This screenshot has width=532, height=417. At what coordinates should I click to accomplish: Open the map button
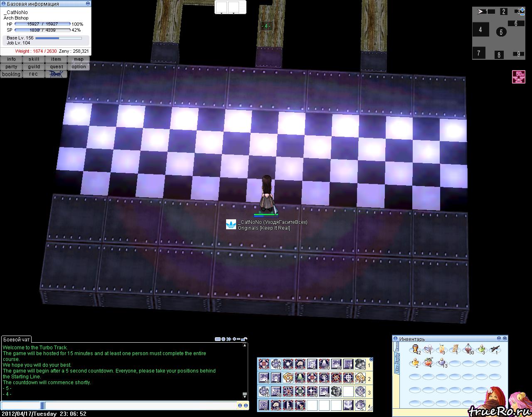tap(79, 59)
